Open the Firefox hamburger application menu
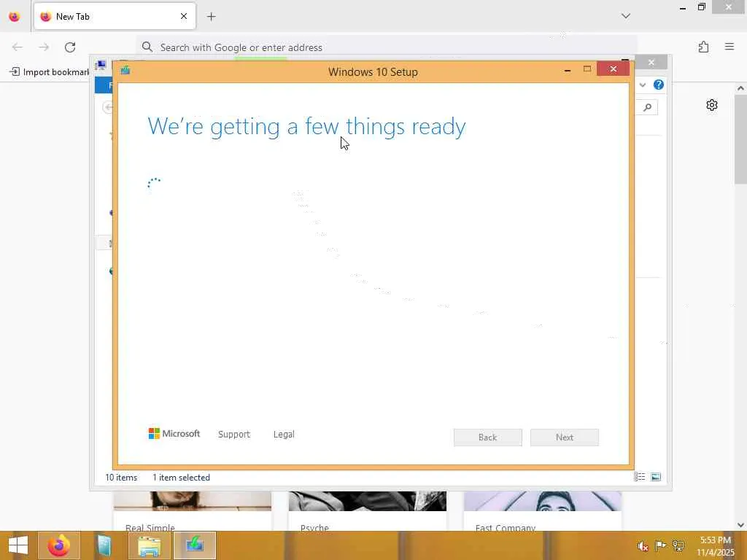This screenshot has width=747, height=560. [x=729, y=47]
